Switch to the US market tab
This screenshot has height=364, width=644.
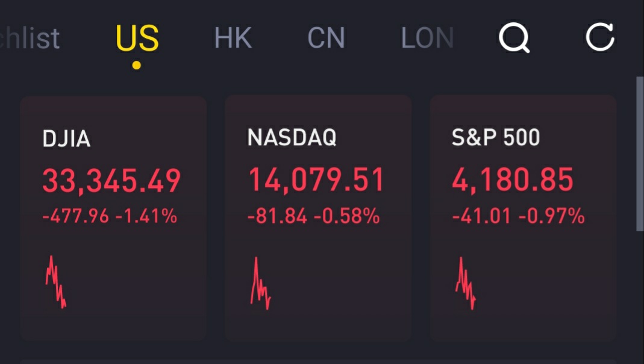pos(137,39)
